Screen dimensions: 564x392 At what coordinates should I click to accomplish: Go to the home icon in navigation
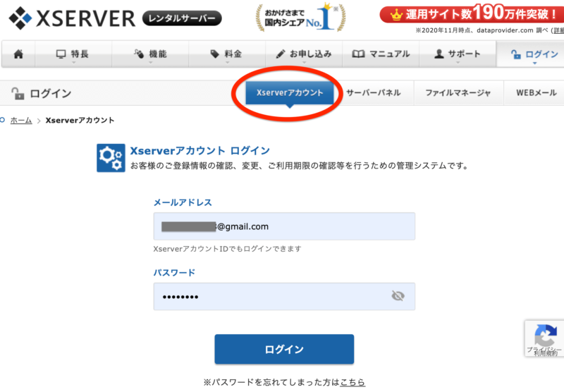(x=18, y=54)
